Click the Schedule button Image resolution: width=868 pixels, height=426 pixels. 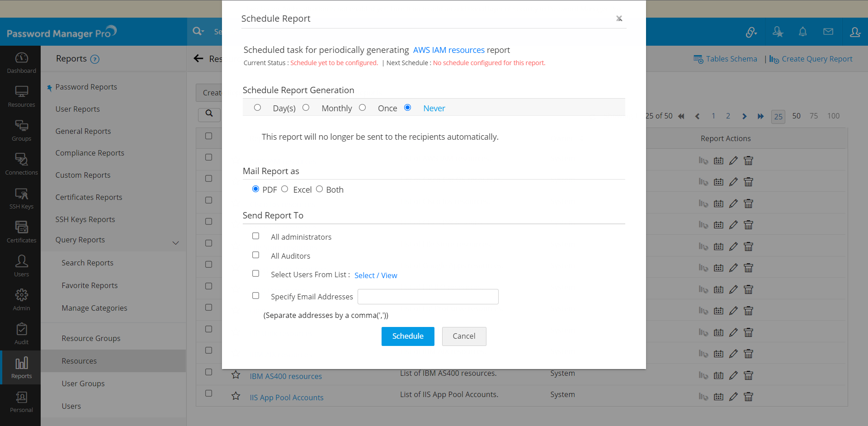point(407,336)
